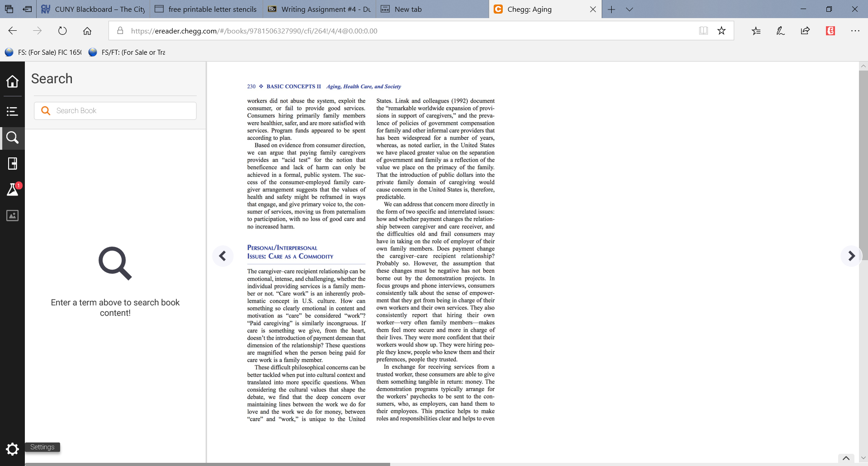Switch to Writing Assignment #4 tab

click(319, 9)
